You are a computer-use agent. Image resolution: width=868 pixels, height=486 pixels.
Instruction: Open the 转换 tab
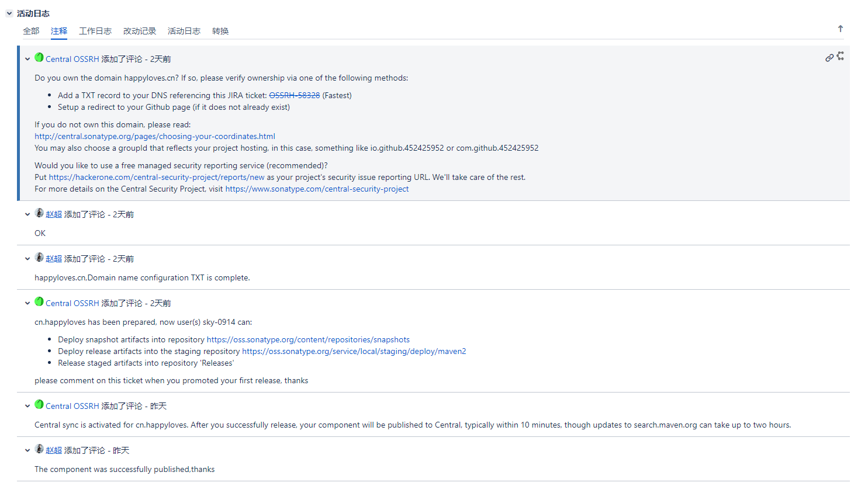[220, 31]
